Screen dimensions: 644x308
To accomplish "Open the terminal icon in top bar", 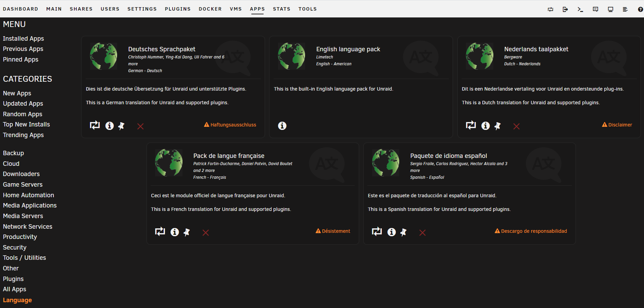I will [580, 9].
